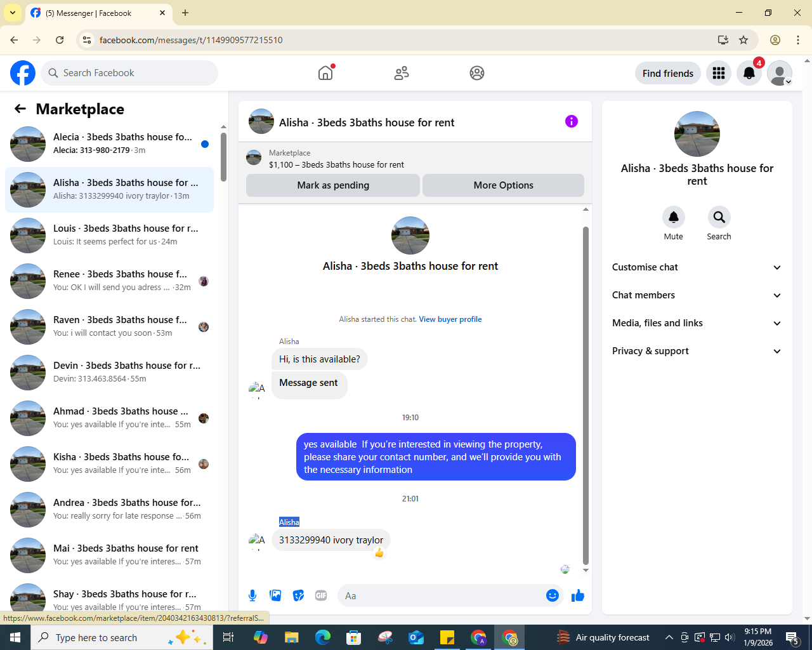Open the Groups icon in top navigation
The image size is (812, 650).
coord(477,73)
